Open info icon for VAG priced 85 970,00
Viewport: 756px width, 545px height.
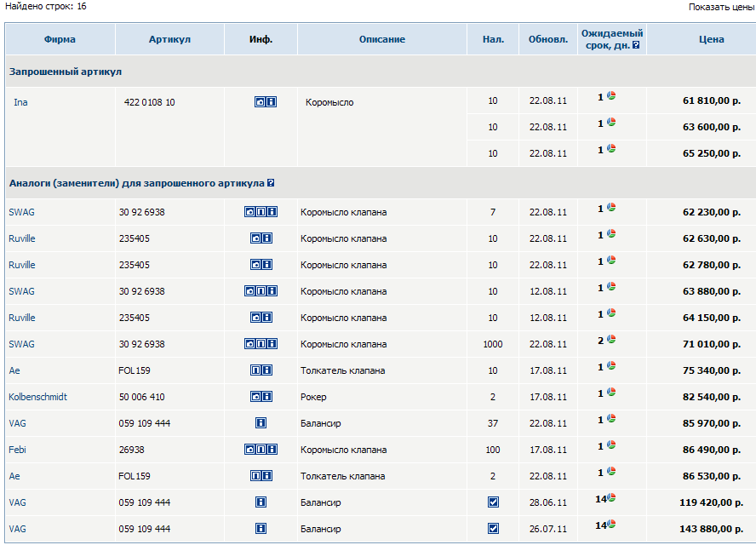(261, 423)
